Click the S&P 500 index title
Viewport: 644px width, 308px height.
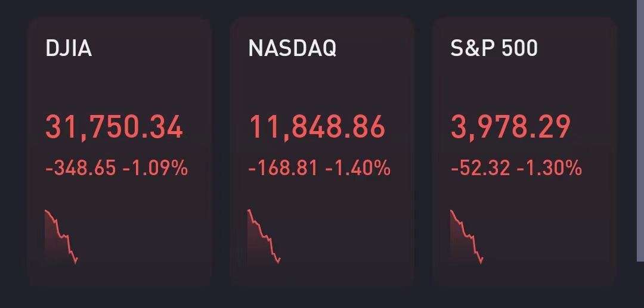(494, 49)
